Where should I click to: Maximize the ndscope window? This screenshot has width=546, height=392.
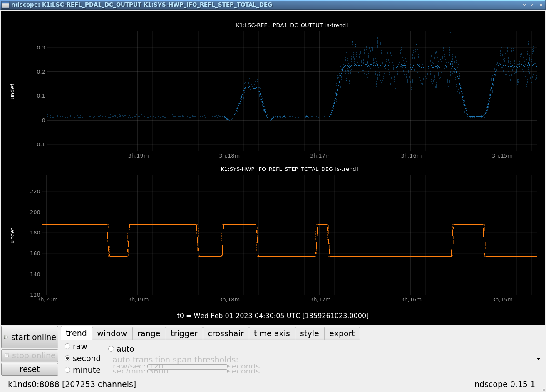(533, 5)
